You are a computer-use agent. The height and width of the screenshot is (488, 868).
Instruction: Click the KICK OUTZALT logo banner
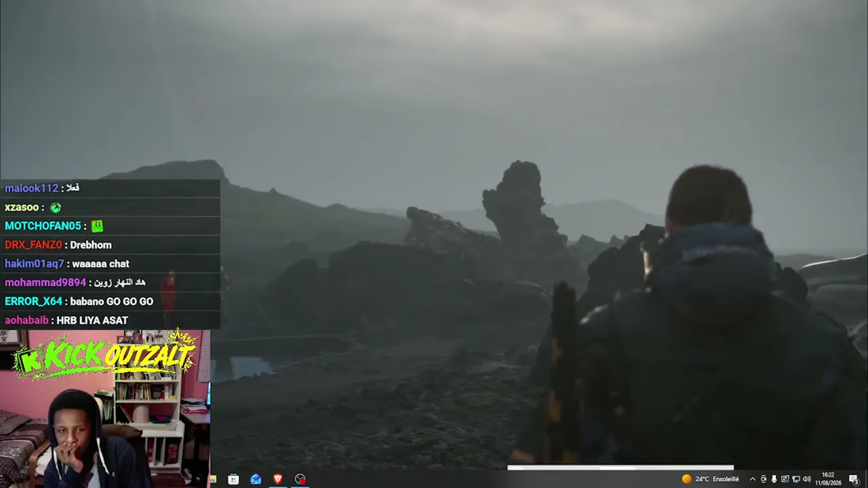[106, 356]
